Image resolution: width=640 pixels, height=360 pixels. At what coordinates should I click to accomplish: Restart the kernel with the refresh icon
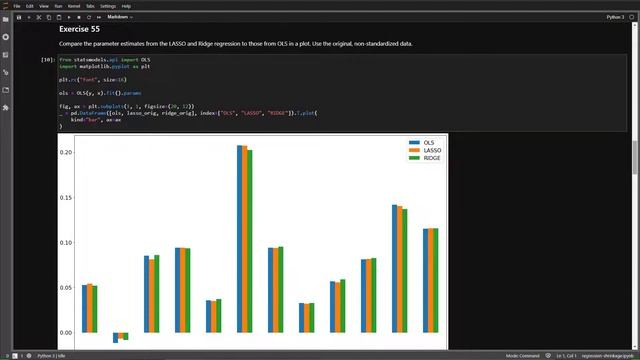[89, 17]
